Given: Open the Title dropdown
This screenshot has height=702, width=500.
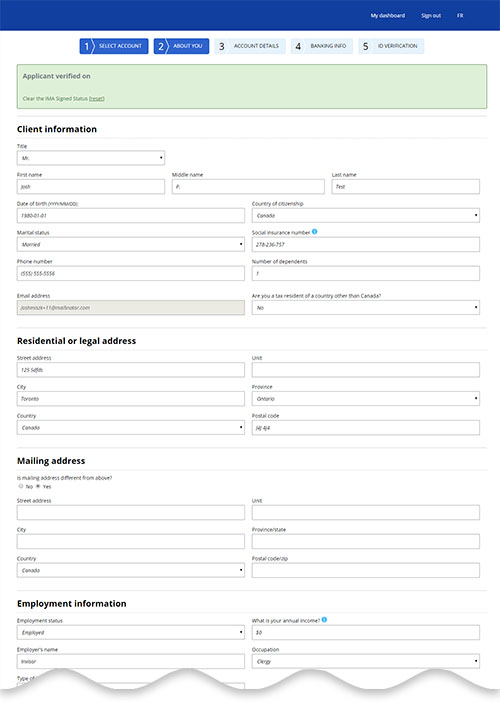Looking at the screenshot, I should click(91, 158).
